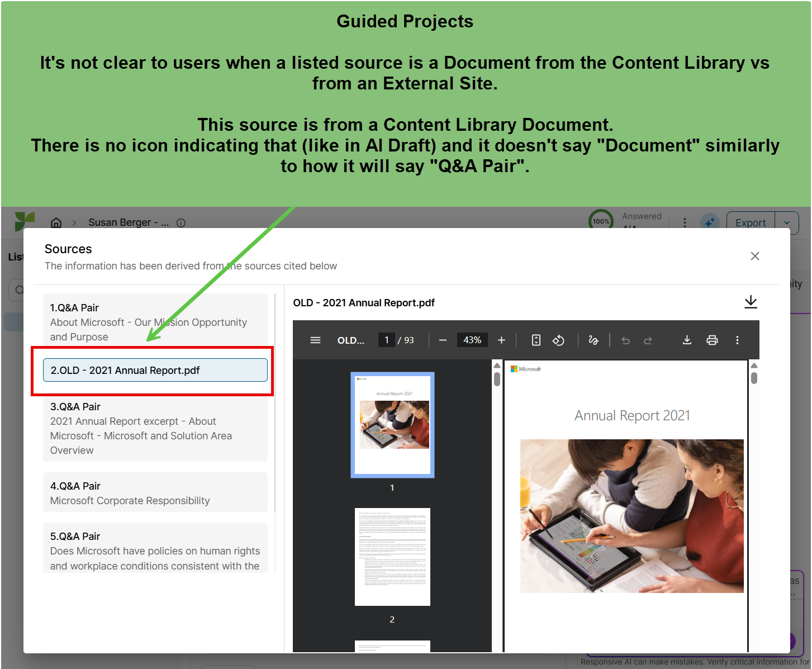Open PDF viewer more actions menu

click(x=737, y=340)
